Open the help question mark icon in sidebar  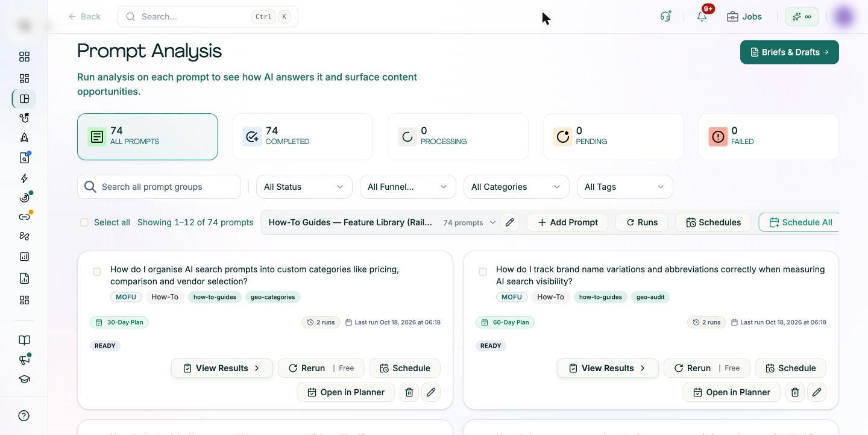tap(24, 416)
